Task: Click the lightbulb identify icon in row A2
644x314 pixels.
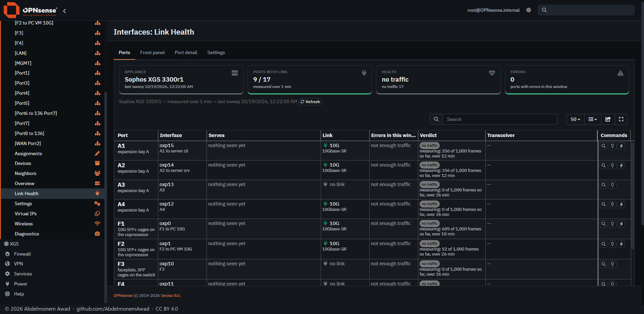Action: pos(612,166)
